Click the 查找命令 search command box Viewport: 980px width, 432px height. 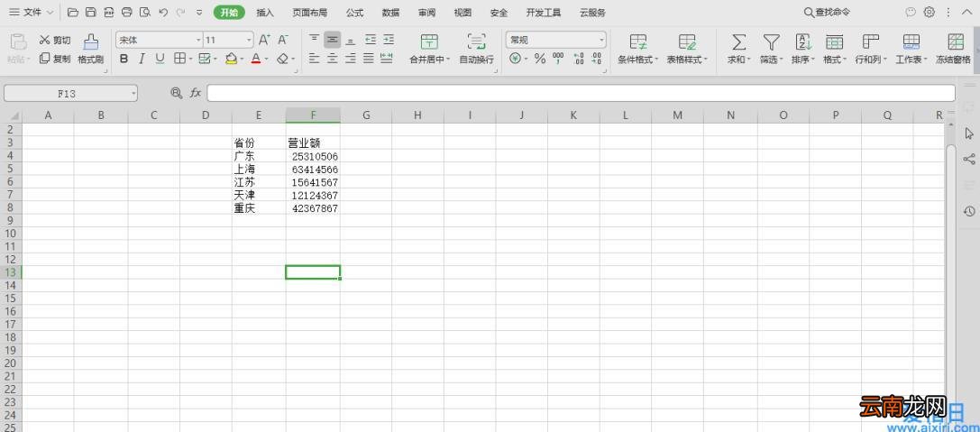click(827, 12)
